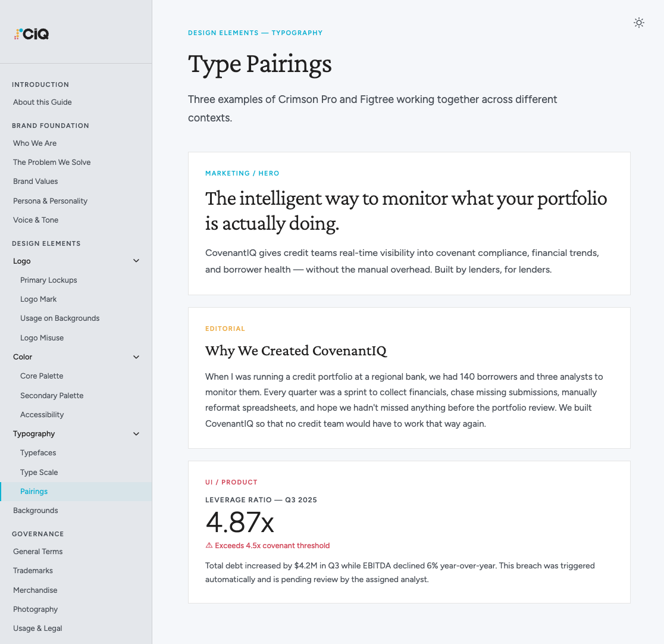This screenshot has width=664, height=644.
Task: Collapse the Color section chevron
Action: click(x=136, y=357)
